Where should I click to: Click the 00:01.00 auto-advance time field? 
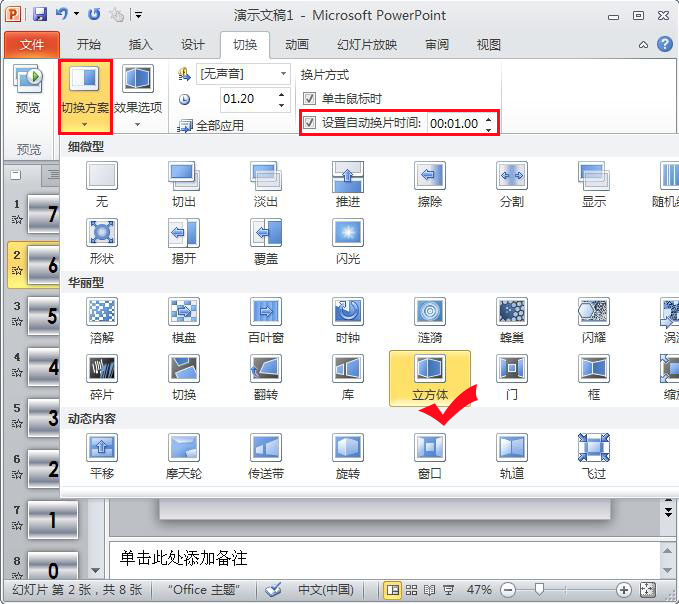click(x=455, y=124)
